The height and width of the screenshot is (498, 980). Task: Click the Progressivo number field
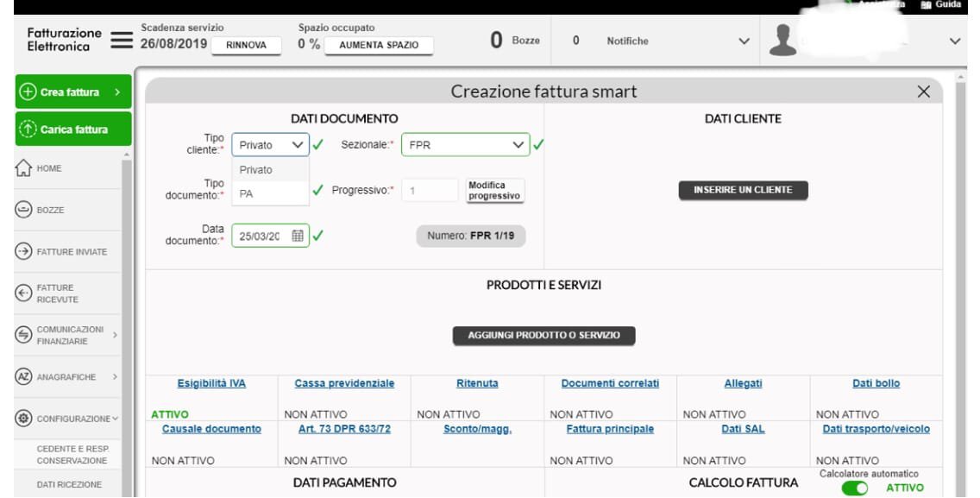point(430,191)
